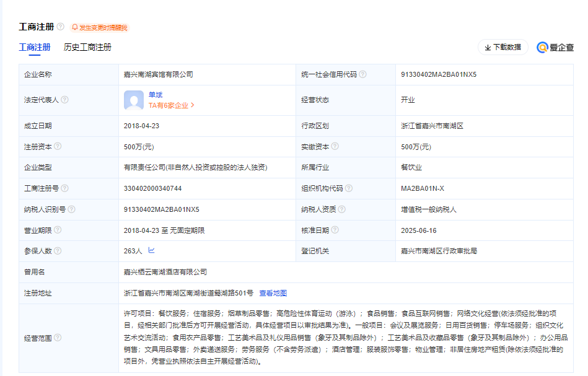Click the question mark next to 工商注册号

tap(64, 188)
